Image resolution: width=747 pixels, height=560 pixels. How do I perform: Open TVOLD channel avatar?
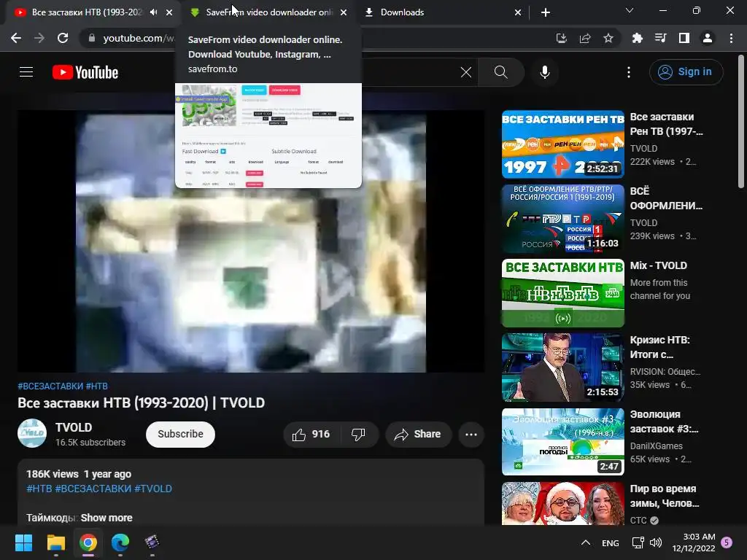32,433
